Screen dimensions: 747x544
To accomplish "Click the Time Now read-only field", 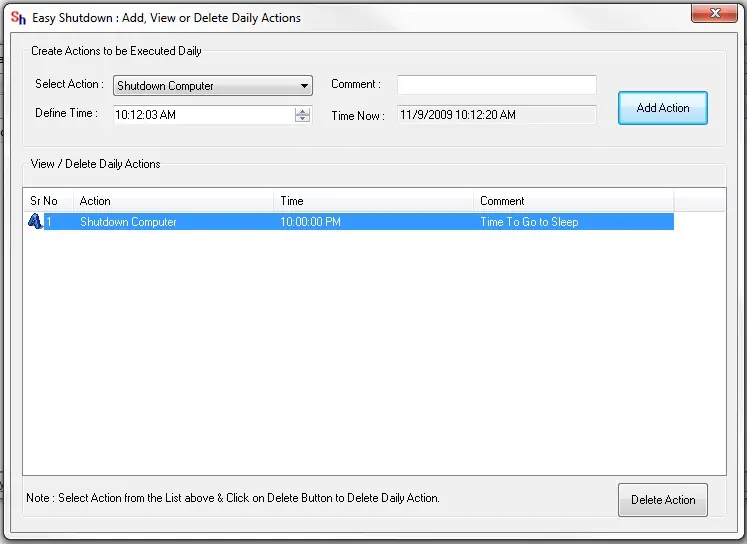I will click(x=496, y=115).
